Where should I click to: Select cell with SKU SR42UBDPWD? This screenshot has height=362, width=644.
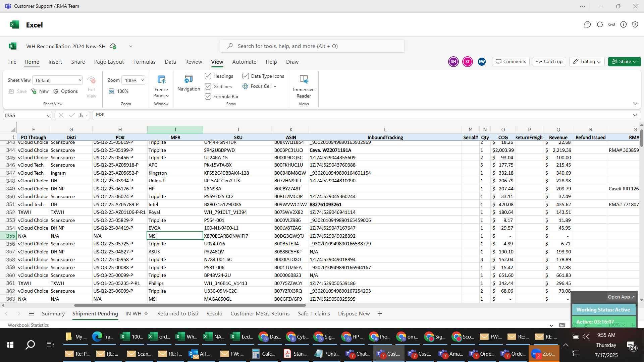[x=238, y=150]
